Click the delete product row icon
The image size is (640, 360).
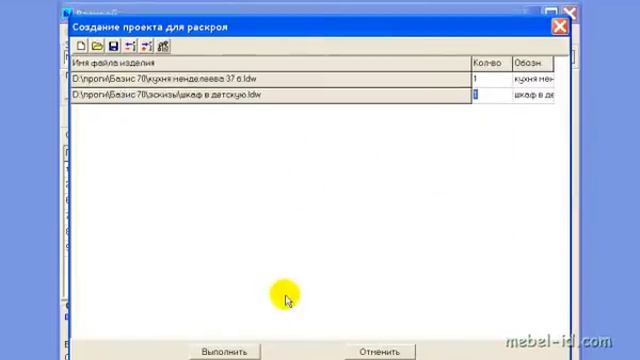tap(147, 46)
